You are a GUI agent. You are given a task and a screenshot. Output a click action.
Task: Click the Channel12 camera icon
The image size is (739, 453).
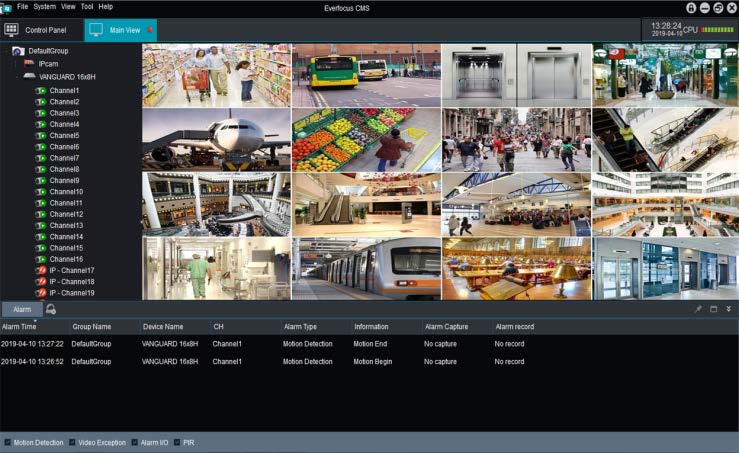pos(41,214)
